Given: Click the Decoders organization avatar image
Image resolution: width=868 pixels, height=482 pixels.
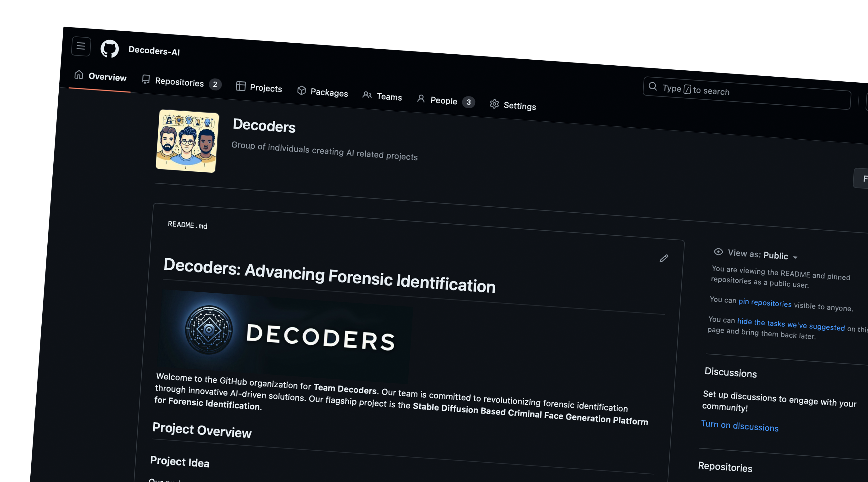Looking at the screenshot, I should click(x=187, y=141).
